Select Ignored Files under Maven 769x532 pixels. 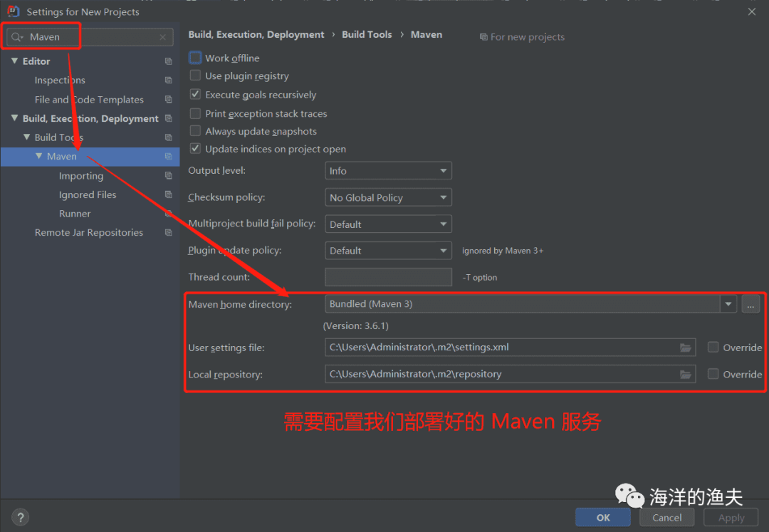coord(88,194)
